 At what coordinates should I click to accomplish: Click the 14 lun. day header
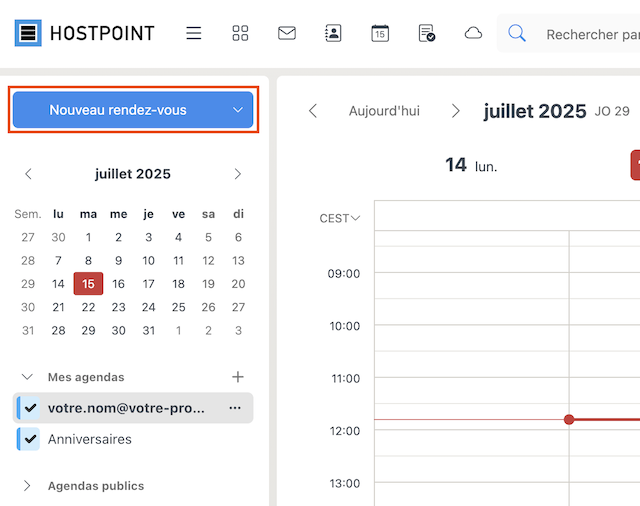pyautogui.click(x=471, y=165)
